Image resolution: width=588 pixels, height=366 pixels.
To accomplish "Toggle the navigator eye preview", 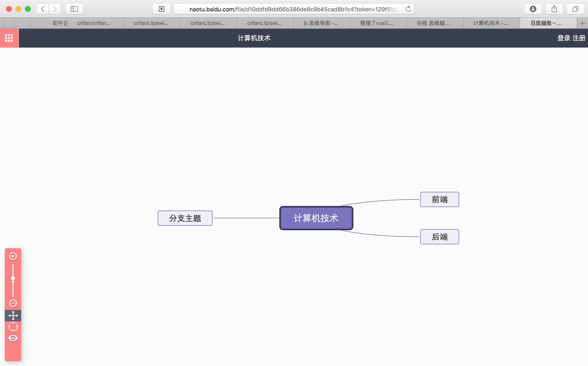I will click(13, 338).
